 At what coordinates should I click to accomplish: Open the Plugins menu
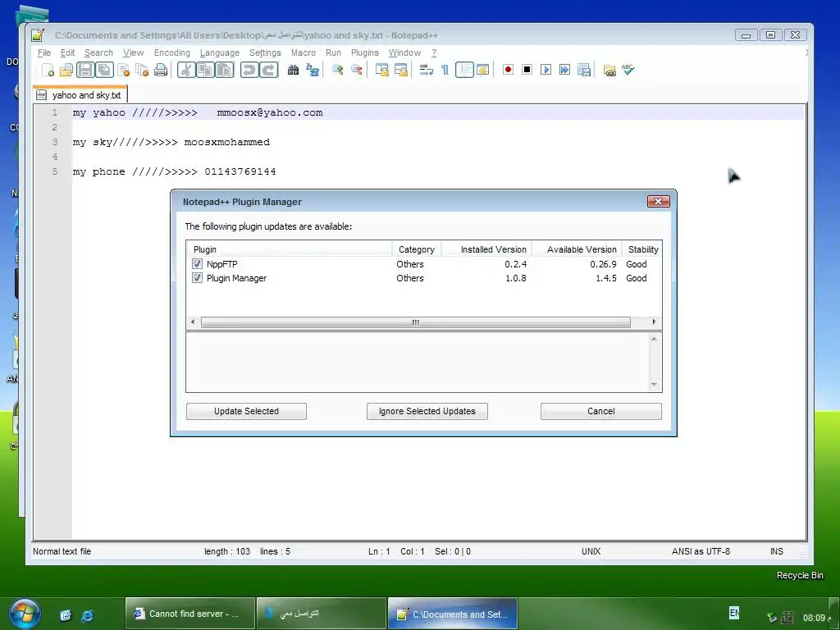point(365,52)
